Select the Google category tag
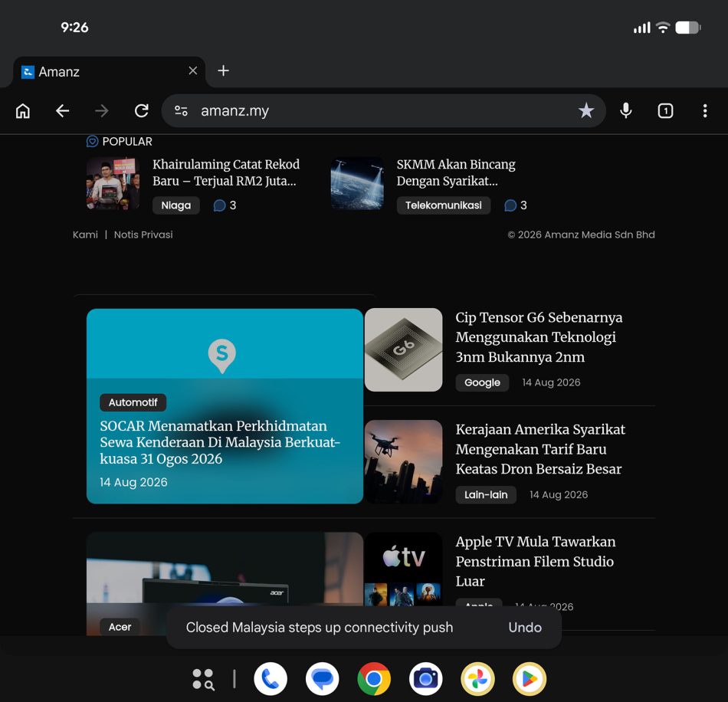The image size is (728, 702). [482, 382]
